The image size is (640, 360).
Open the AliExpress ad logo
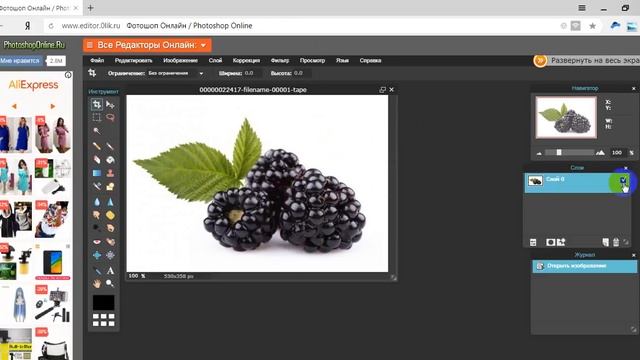point(33,85)
